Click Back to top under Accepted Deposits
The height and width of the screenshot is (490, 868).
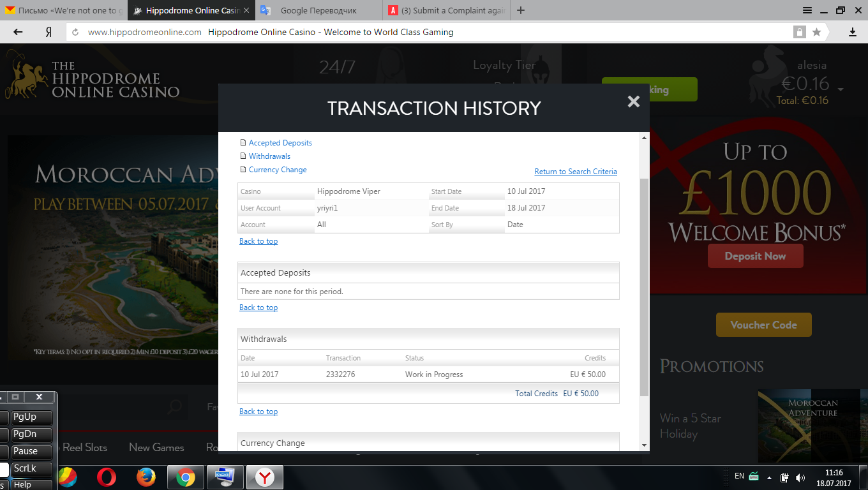[258, 308]
